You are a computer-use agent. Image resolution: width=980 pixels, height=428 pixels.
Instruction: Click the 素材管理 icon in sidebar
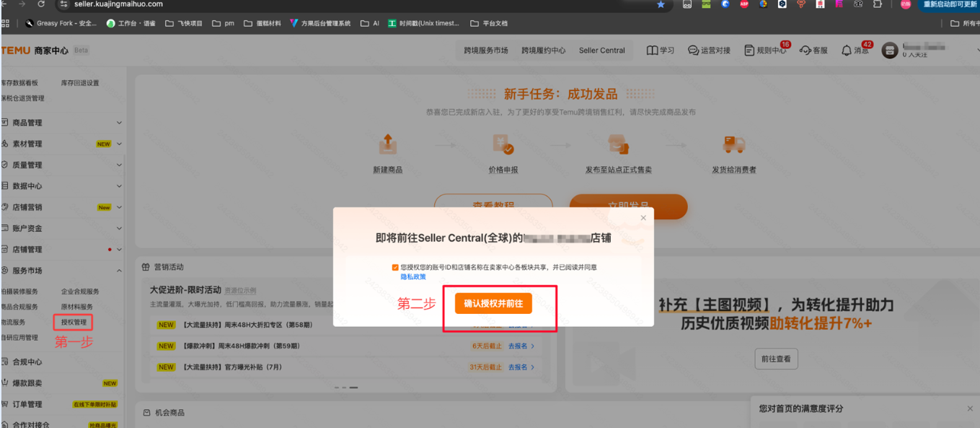click(x=5, y=144)
